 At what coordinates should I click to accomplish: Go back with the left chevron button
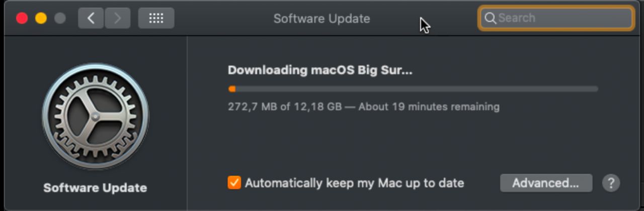(x=91, y=19)
